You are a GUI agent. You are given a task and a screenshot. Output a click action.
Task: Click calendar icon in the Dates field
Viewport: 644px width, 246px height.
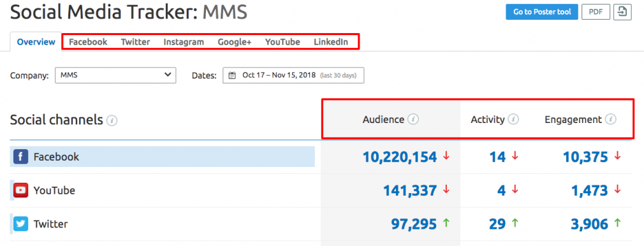click(233, 76)
